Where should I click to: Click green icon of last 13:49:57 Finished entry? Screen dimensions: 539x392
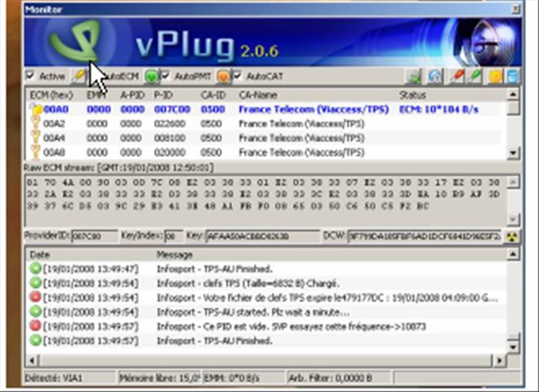tap(35, 340)
